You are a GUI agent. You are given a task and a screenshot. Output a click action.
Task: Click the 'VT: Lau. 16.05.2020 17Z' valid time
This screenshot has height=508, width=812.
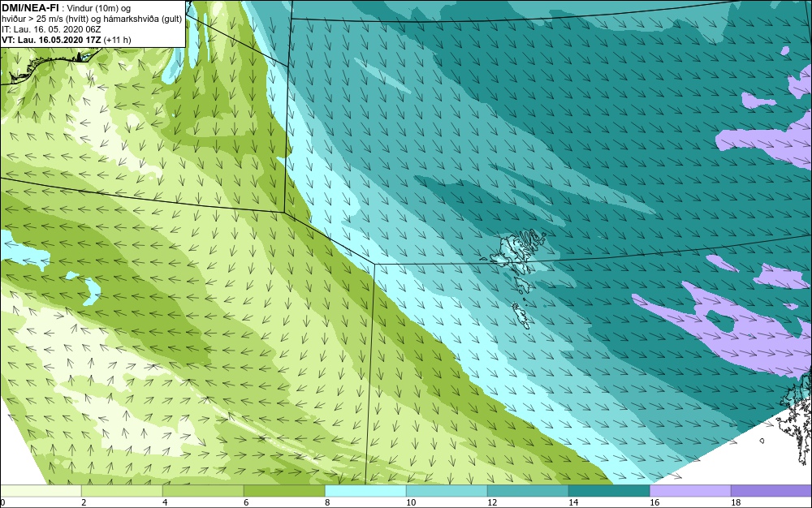point(52,40)
